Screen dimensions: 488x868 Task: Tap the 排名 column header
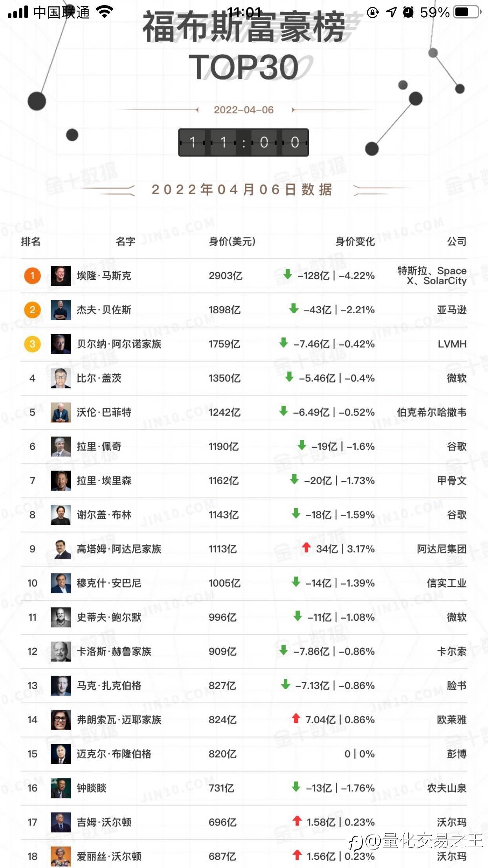(31, 241)
